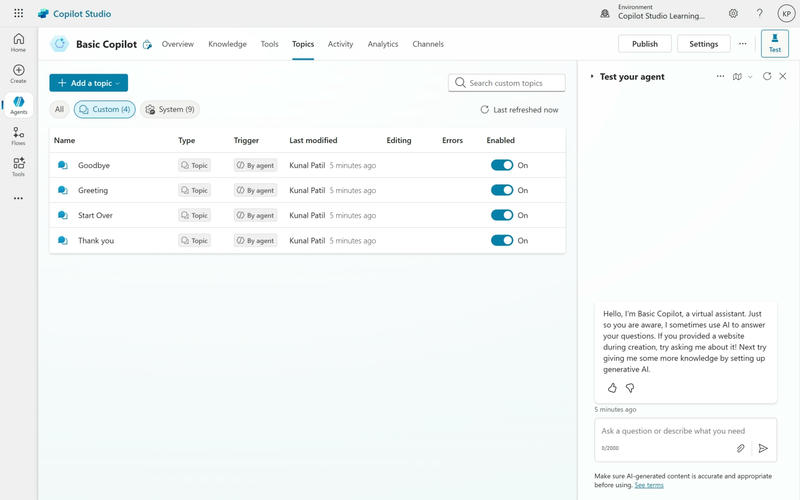Click the attach file paperclip icon

tap(740, 448)
